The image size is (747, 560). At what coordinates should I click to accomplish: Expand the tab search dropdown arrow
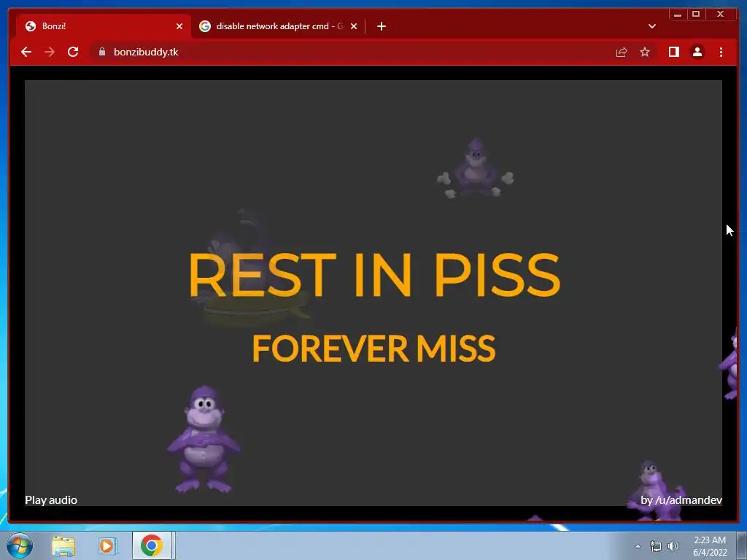click(652, 26)
